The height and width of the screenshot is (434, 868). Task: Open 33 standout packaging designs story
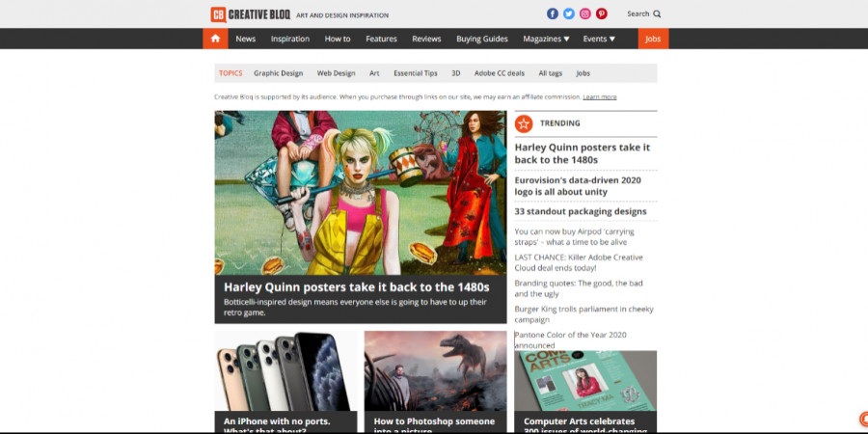[x=581, y=211]
